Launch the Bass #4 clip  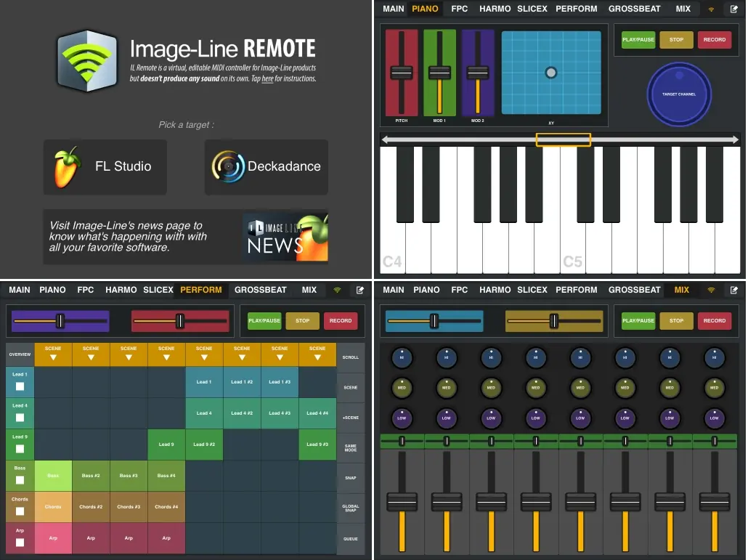tap(166, 476)
